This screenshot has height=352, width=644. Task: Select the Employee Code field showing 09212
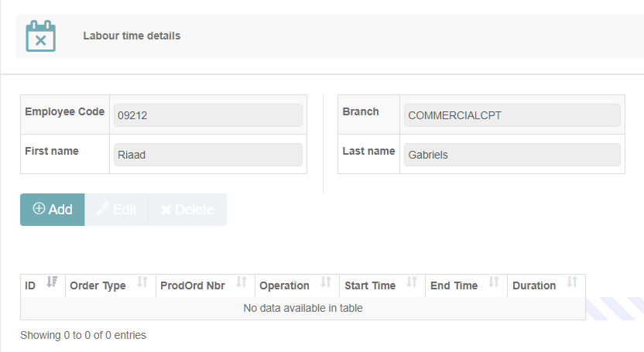[x=207, y=115]
